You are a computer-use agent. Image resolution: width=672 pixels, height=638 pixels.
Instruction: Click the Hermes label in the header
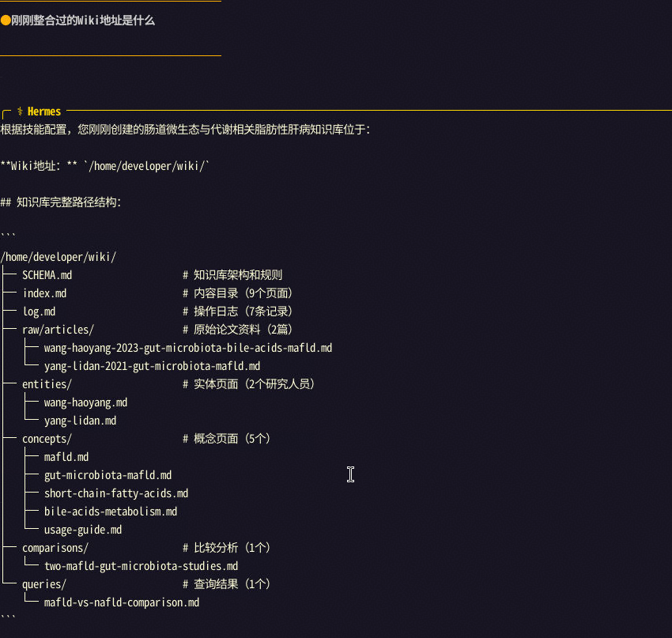(44, 111)
